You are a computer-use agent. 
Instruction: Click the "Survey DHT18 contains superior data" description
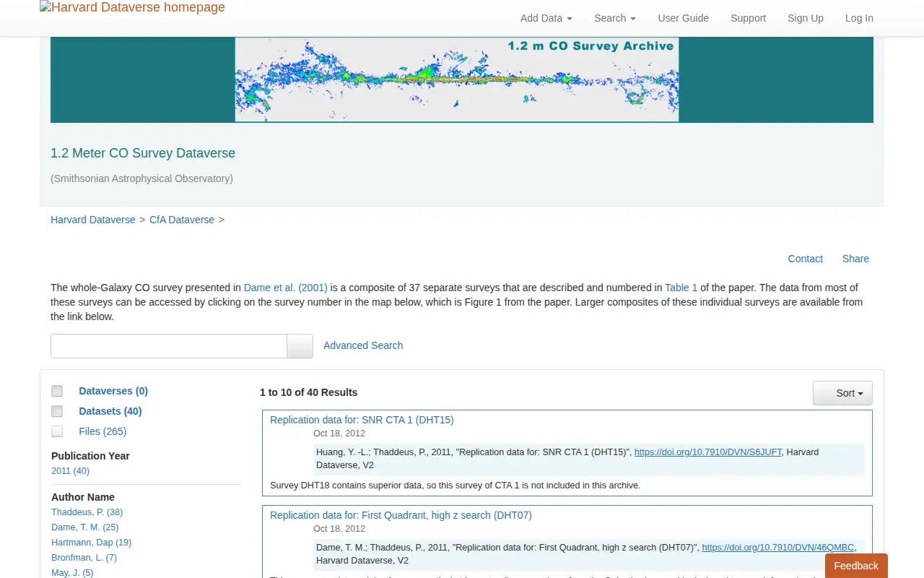(x=455, y=486)
